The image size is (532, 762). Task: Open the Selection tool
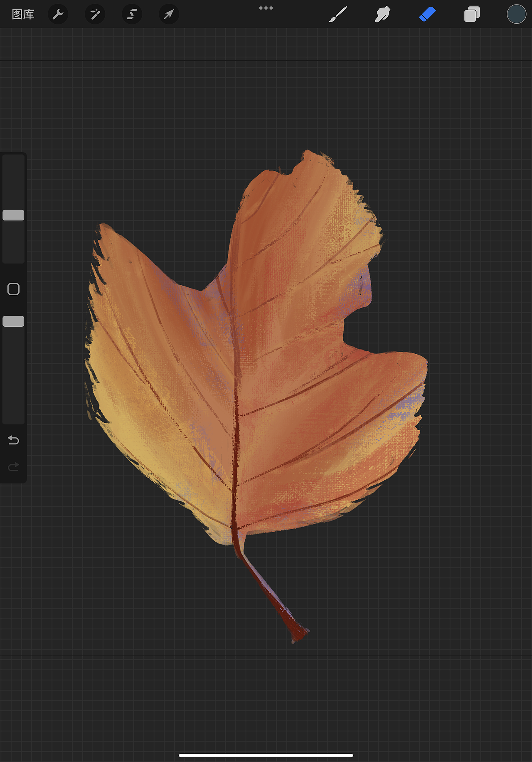pos(132,15)
